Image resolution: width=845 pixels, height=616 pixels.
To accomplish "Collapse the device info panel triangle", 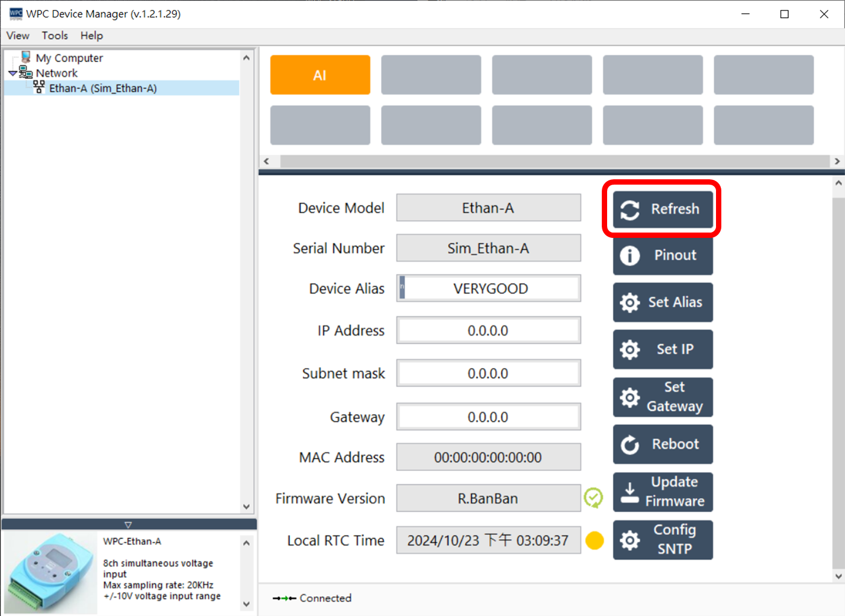I will click(128, 525).
